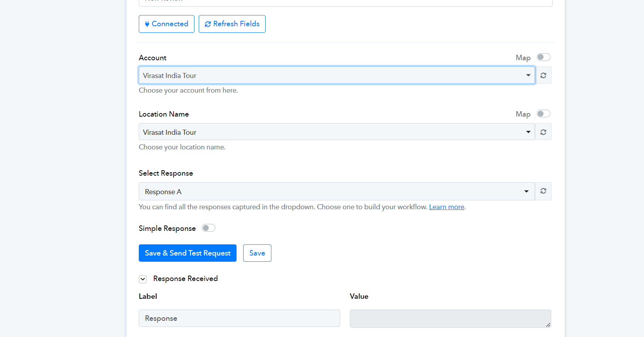Enable the Simple Response toggle
Viewport: 644px width, 337px height.
coord(209,228)
